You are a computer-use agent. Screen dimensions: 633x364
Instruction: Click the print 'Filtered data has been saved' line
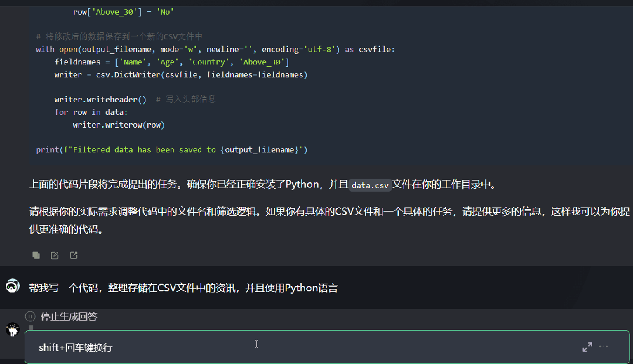(171, 149)
